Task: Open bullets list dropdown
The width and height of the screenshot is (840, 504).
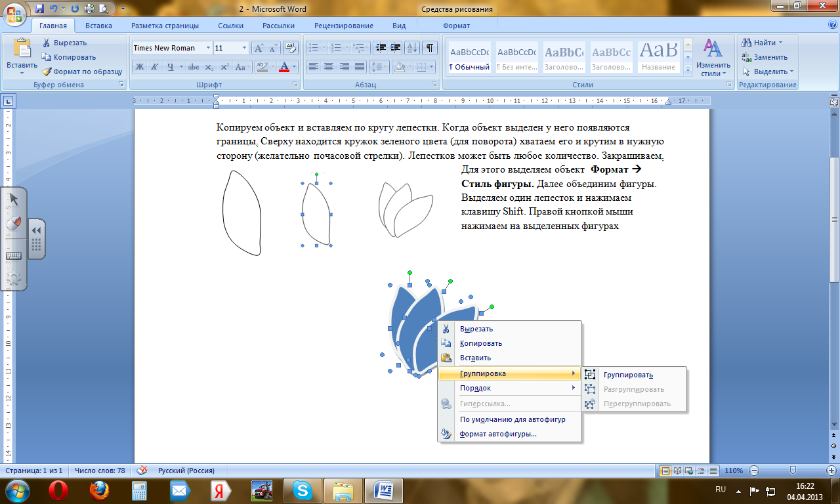Action: (323, 48)
